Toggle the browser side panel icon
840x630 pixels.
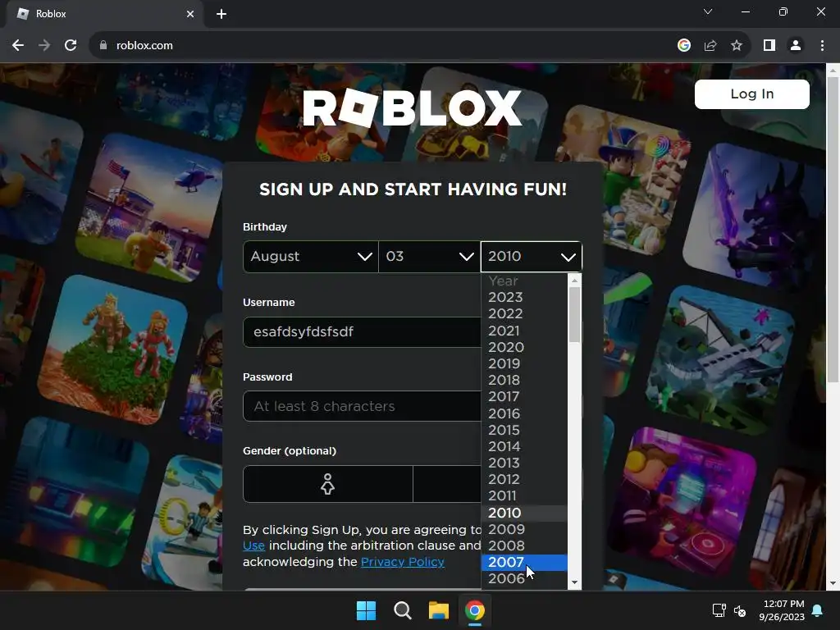coord(769,46)
